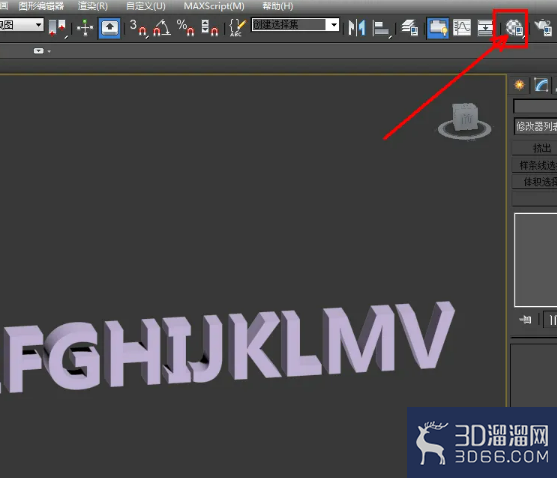This screenshot has width=557, height=478.
Task: Open the layer manager icon
Action: 410,28
